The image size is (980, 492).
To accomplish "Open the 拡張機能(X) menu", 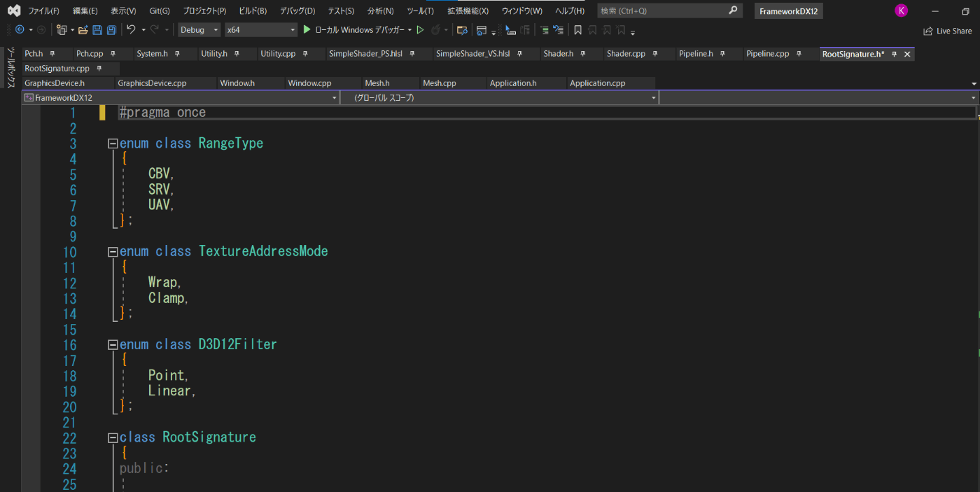I will [x=468, y=10].
